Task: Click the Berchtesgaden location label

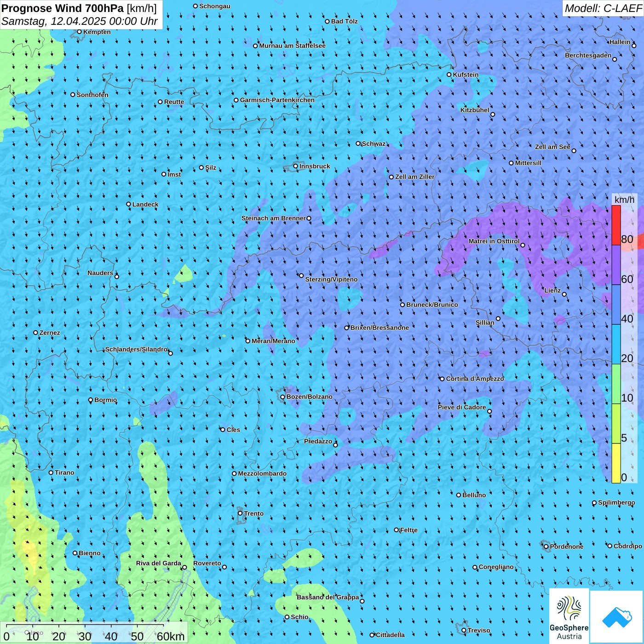Action: (588, 55)
